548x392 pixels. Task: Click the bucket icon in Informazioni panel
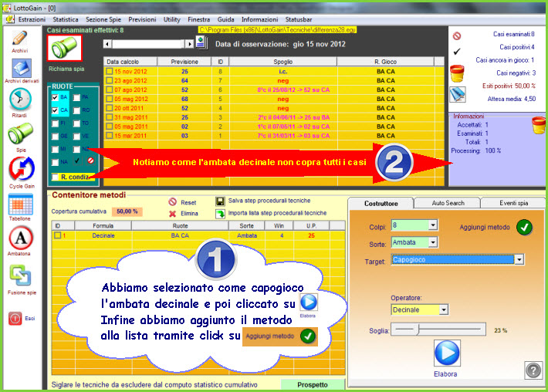coord(538,125)
